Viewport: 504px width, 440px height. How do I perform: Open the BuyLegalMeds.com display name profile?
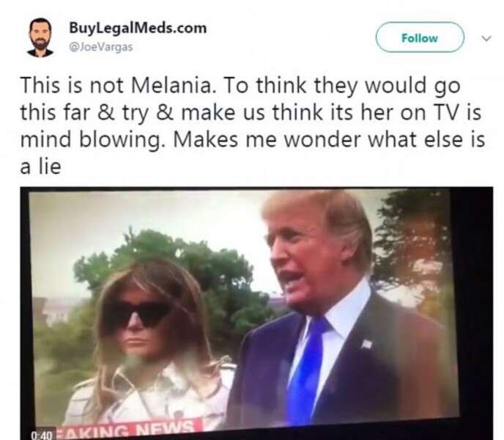[x=138, y=28]
